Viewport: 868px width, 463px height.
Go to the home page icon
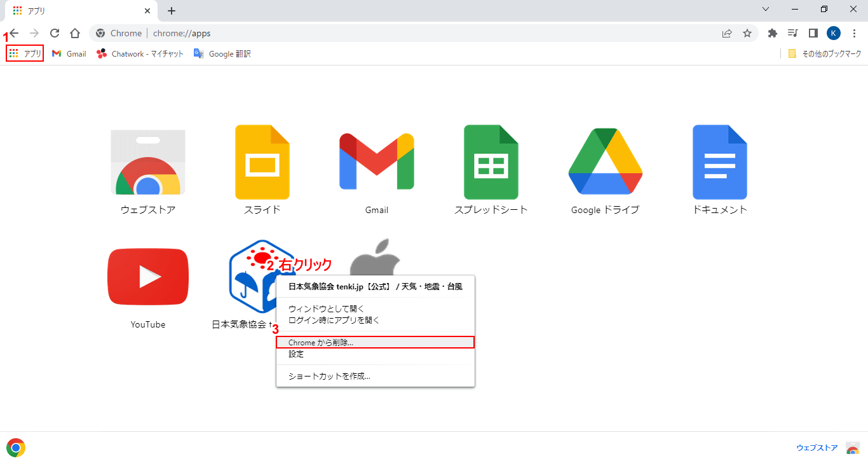coord(75,33)
